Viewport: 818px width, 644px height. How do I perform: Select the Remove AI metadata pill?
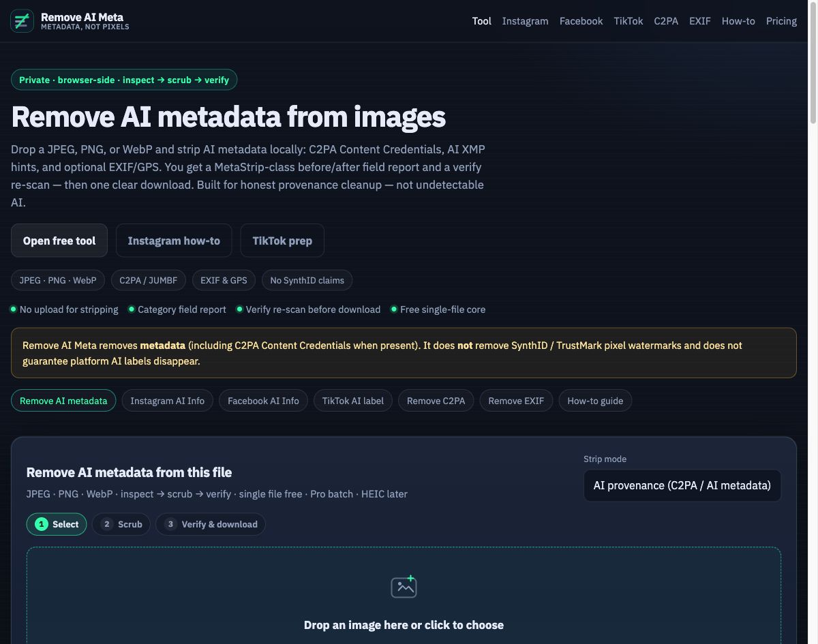[63, 401]
